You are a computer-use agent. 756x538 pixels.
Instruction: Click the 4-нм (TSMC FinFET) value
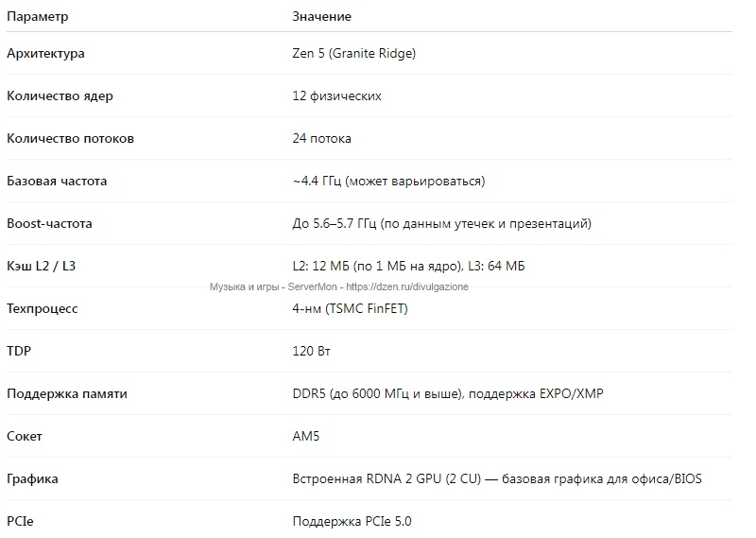(350, 308)
